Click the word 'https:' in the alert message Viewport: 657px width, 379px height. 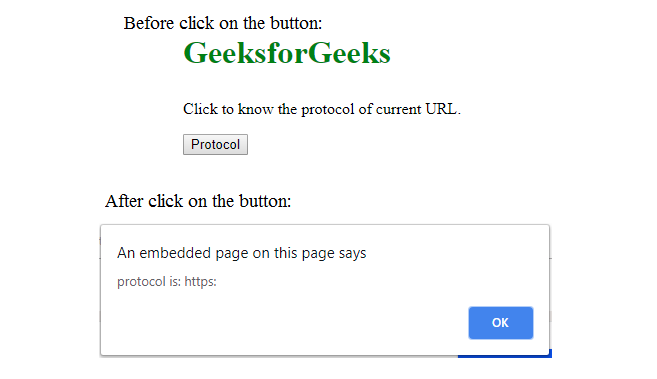[x=200, y=281]
